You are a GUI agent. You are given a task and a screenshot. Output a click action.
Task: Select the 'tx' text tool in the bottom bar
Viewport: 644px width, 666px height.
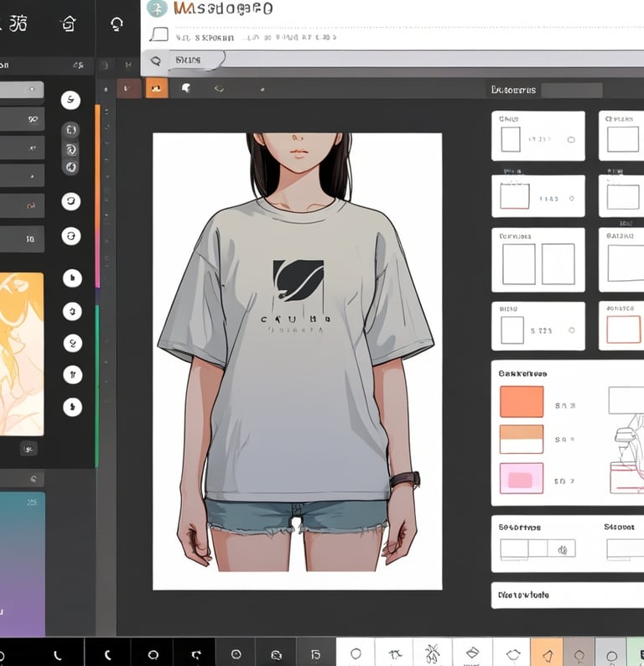(395, 654)
